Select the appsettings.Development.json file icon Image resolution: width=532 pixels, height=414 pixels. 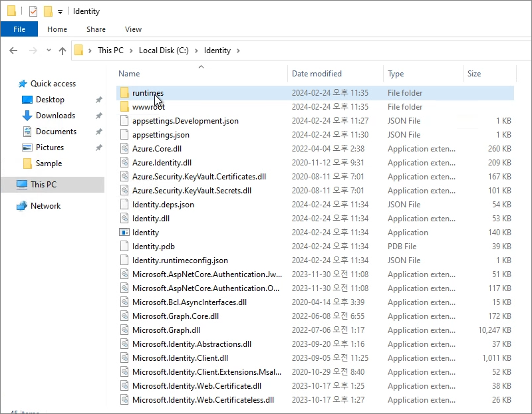click(x=124, y=120)
